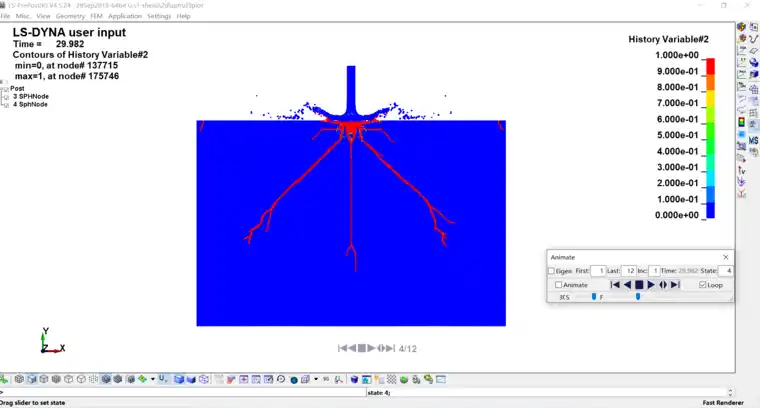
Task: Click the green sphere icon in bottom toolbar
Action: [x=404, y=379]
